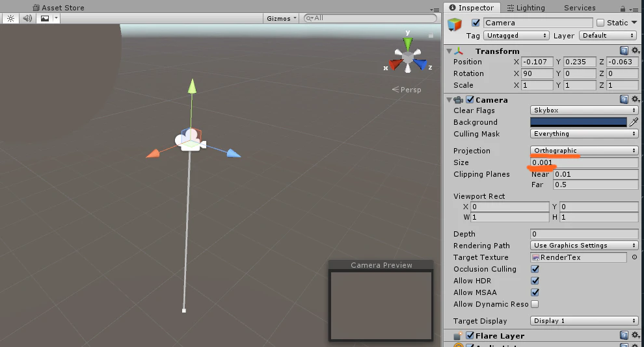The height and width of the screenshot is (347, 644).
Task: Select the Camera gizmo in scene
Action: [x=190, y=140]
